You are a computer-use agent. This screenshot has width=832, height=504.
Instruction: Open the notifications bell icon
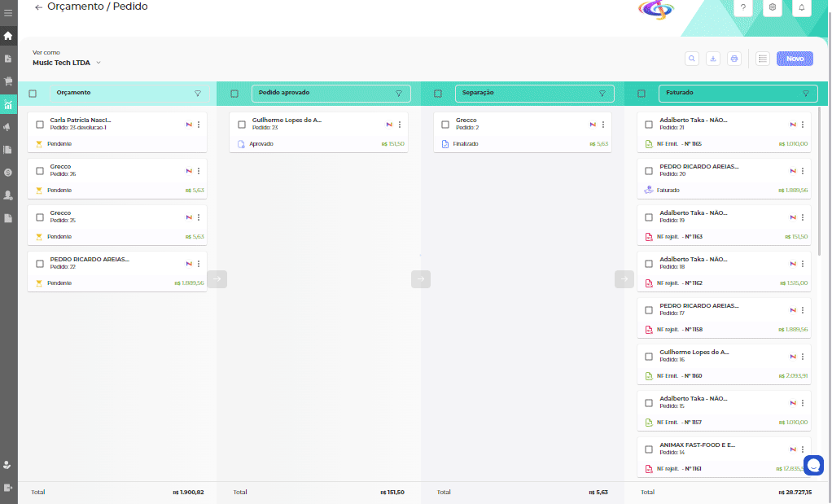pos(801,7)
